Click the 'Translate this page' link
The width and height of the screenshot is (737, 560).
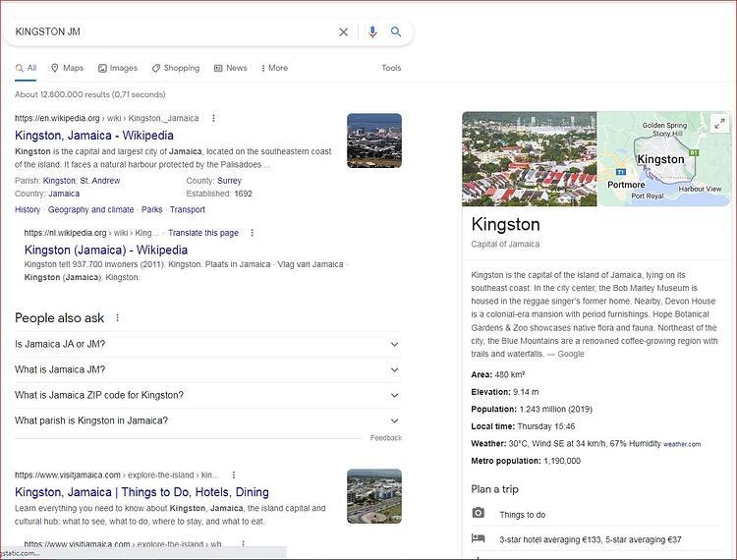click(203, 233)
